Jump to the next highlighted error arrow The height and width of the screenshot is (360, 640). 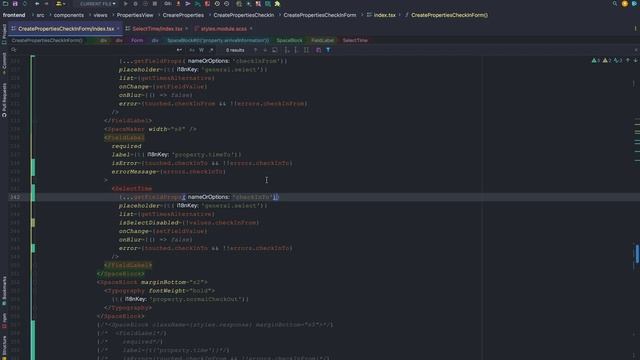[636, 60]
